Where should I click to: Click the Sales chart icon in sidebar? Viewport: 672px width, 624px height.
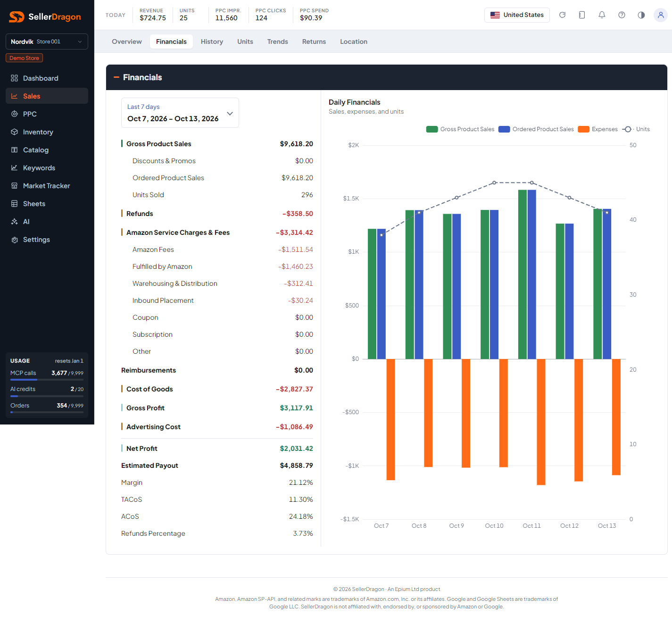[15, 96]
